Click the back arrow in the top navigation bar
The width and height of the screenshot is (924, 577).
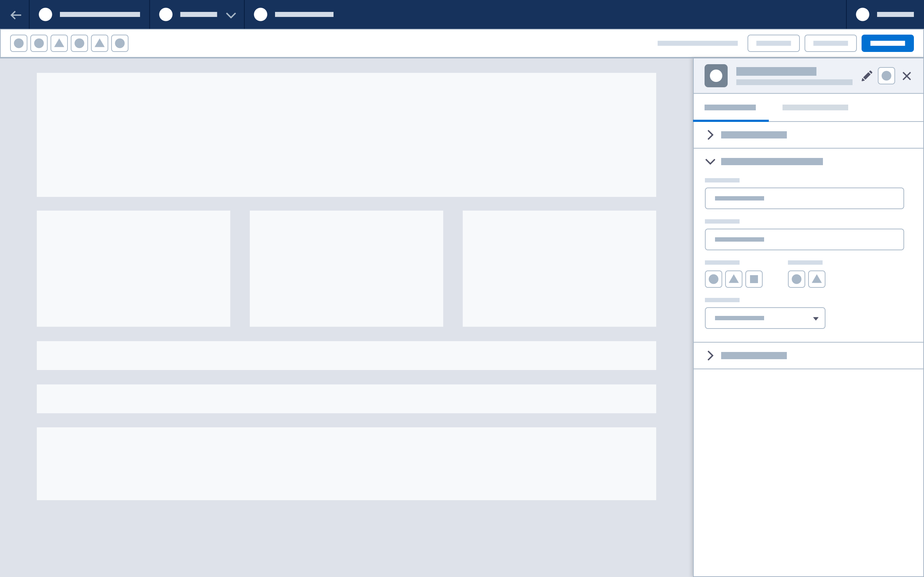point(16,15)
